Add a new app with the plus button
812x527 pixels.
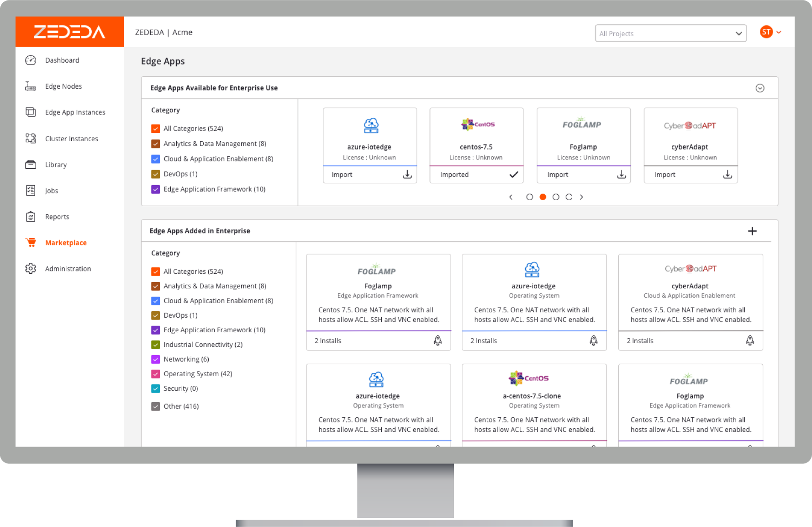(752, 231)
